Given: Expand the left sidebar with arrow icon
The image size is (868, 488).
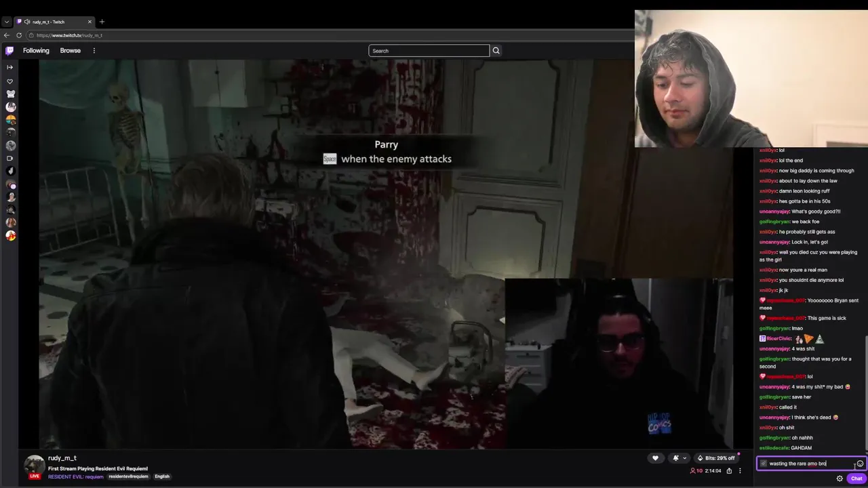Looking at the screenshot, I should click(x=9, y=67).
